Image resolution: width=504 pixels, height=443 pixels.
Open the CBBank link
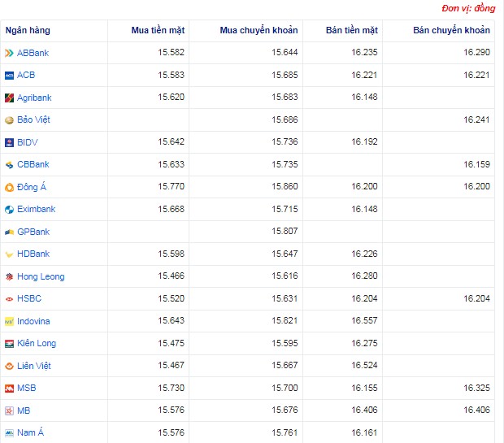[x=33, y=165]
